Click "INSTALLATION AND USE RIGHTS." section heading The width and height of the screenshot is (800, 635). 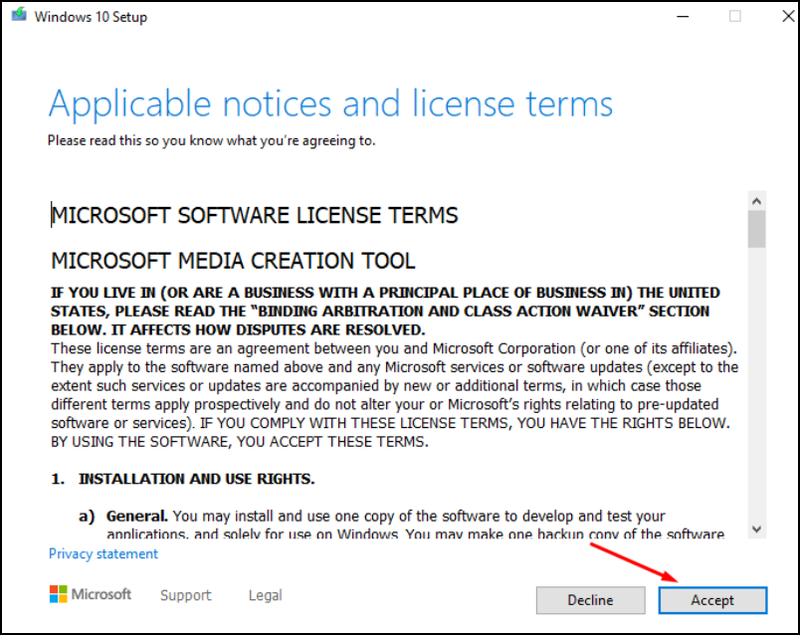196,479
